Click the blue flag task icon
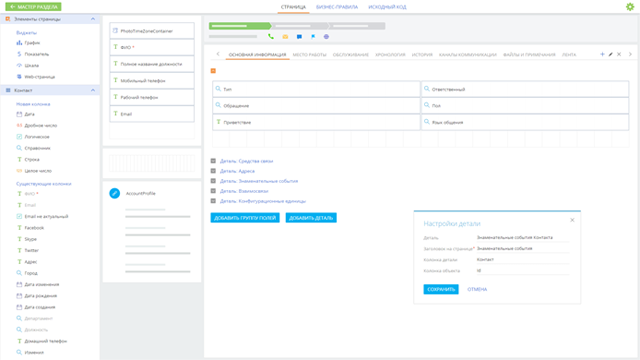Viewport: 640px width, 360px height. tap(313, 37)
